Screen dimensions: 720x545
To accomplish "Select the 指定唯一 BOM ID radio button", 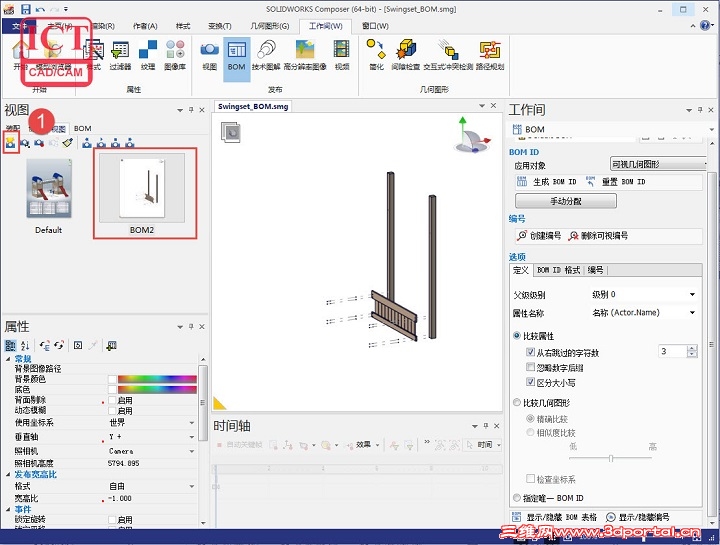I will (517, 498).
